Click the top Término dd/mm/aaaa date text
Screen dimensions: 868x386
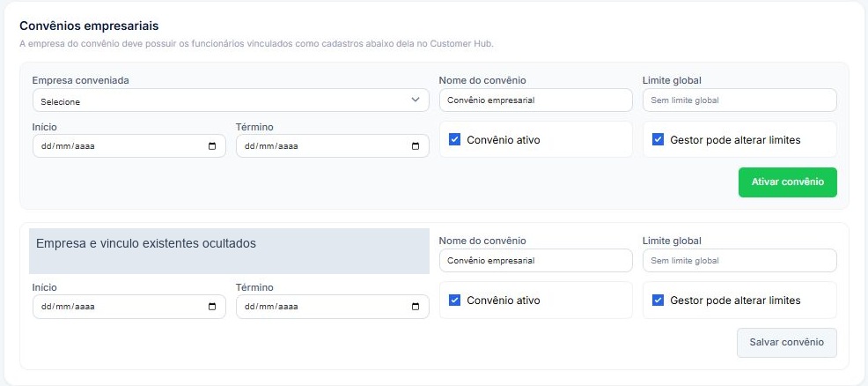(x=271, y=147)
